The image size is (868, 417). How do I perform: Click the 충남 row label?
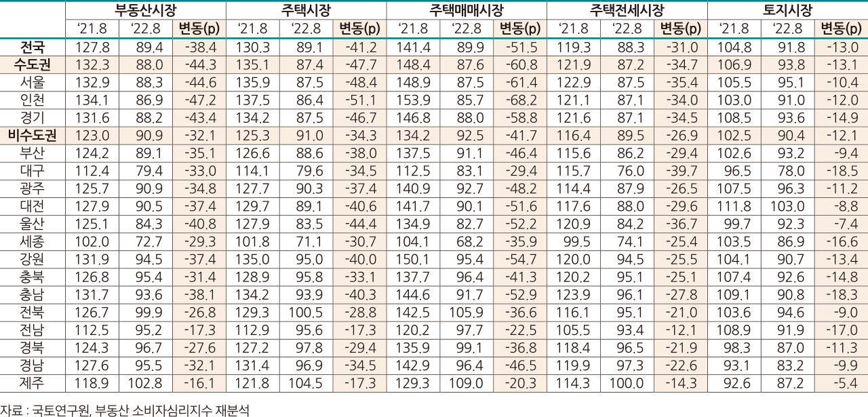[33, 294]
